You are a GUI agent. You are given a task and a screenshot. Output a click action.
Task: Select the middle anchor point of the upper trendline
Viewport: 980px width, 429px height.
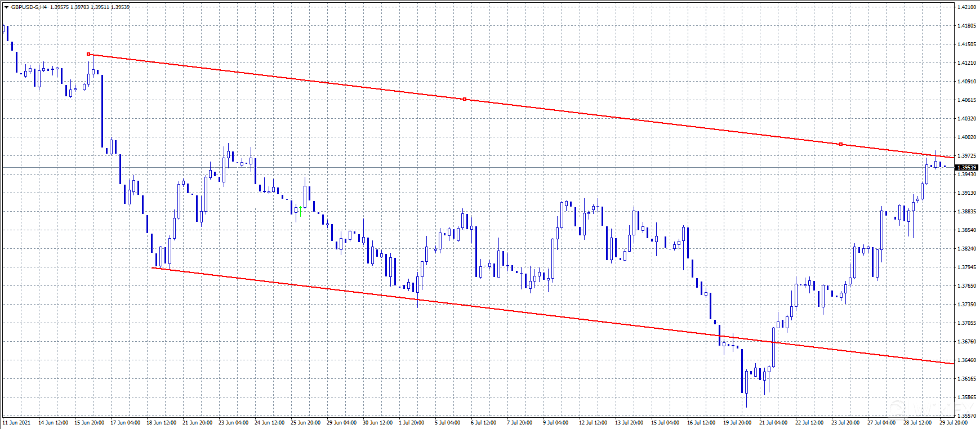[465, 99]
